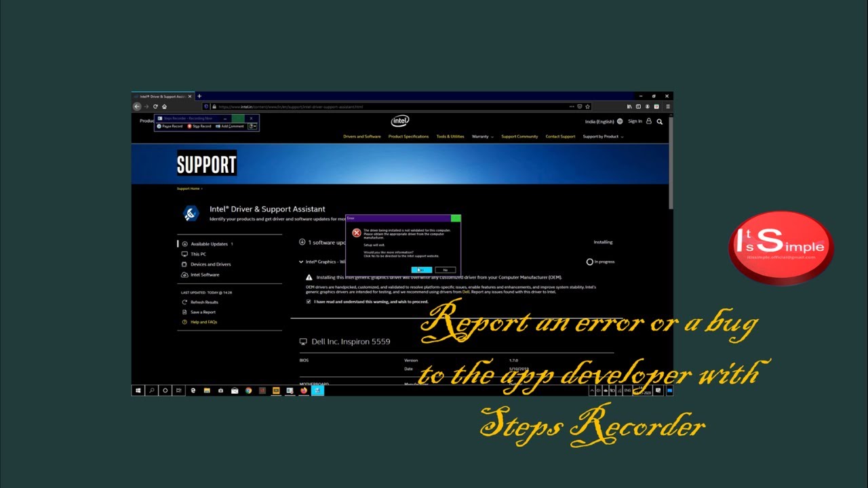This screenshot has height=488, width=868.
Task: Click Support Home breadcrumb
Action: point(189,188)
